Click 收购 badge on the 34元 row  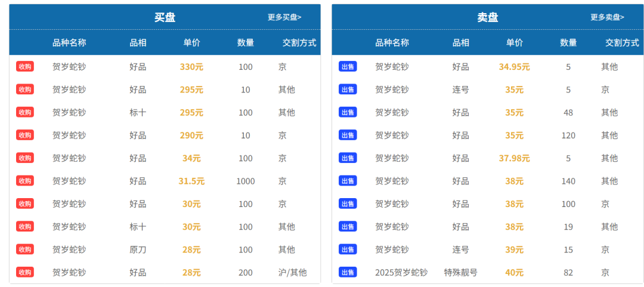pos(25,158)
